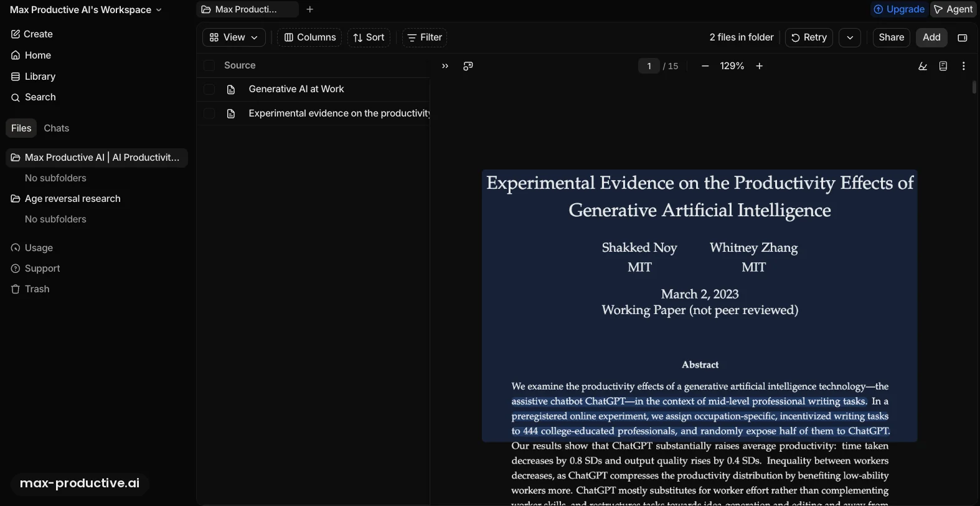
Task: Click the Source column header
Action: pyautogui.click(x=240, y=65)
